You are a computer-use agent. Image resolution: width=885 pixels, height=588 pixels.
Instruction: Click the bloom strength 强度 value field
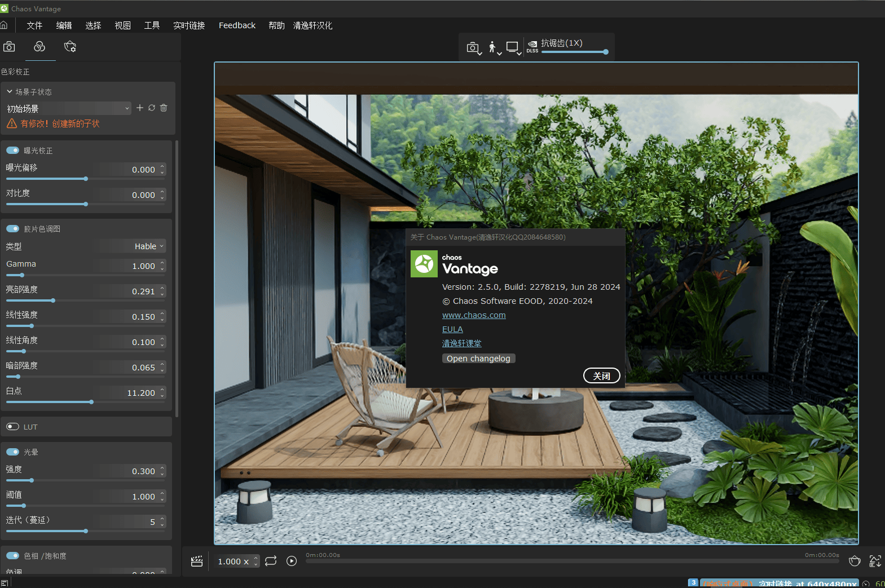130,471
